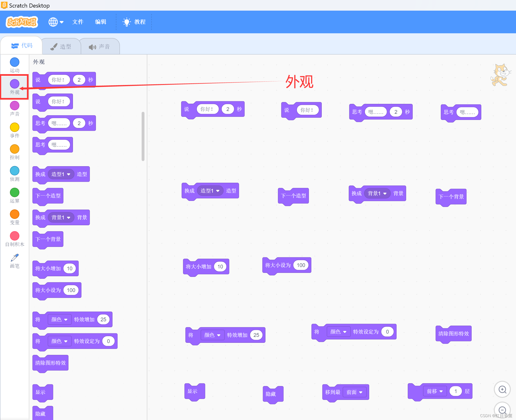
Task: Click the 编辑 edit menu
Action: pos(101,22)
